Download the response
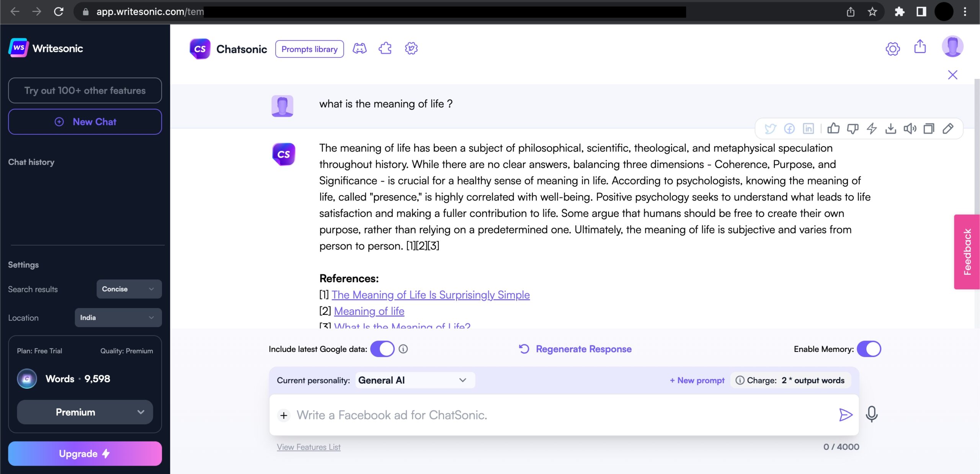 tap(891, 129)
